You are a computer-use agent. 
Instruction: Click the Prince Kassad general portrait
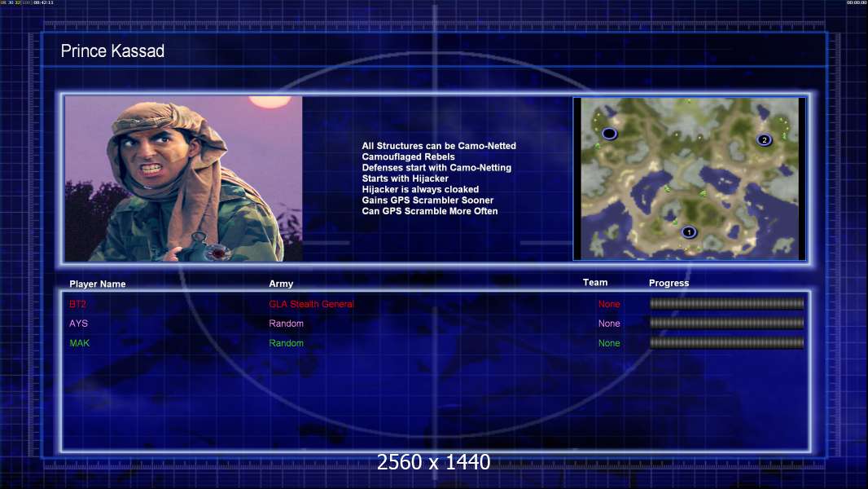tap(183, 178)
